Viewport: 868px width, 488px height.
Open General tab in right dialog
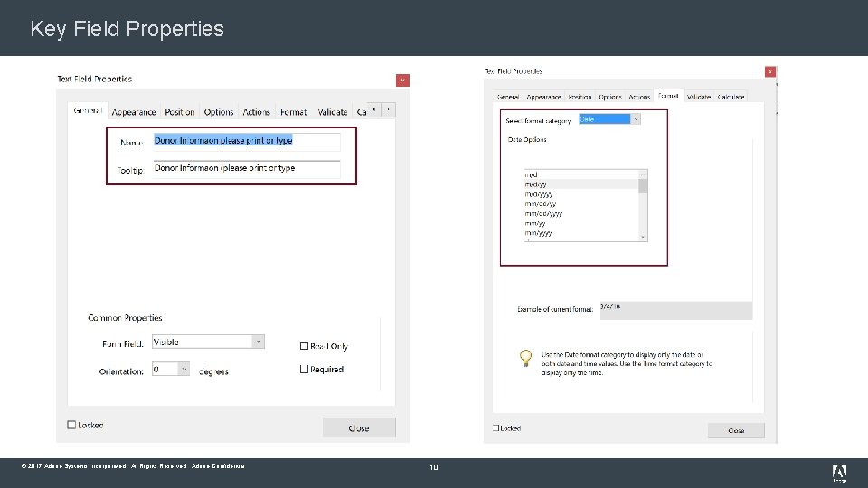(x=507, y=97)
